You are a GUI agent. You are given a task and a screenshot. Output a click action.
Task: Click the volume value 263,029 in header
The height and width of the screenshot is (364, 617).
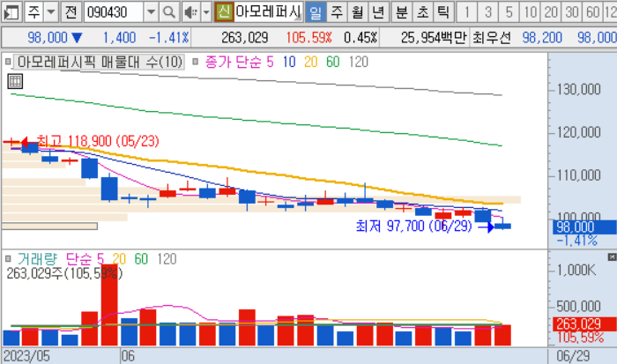pos(245,38)
